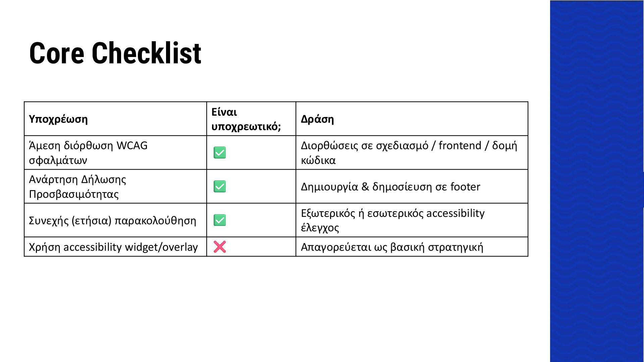Click the blue wavy pattern side panel
The height and width of the screenshot is (362, 644).
point(597,181)
